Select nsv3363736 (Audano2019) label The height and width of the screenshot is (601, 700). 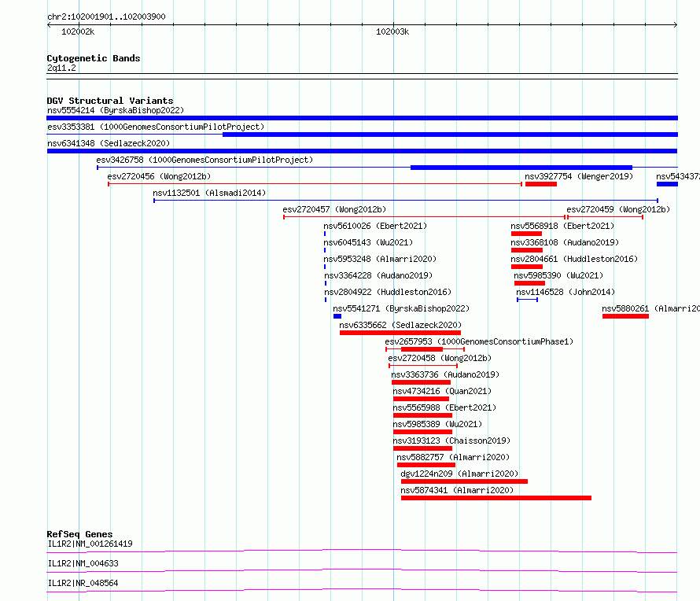point(445,374)
